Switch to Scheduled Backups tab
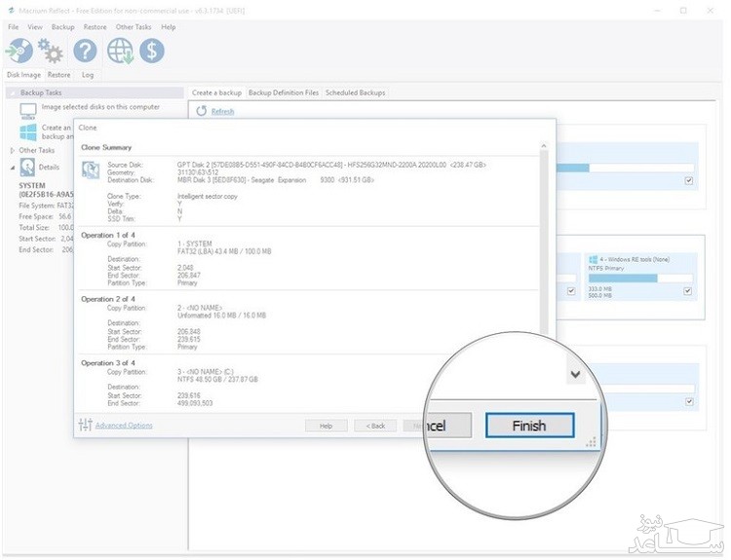This screenshot has width=731, height=560. point(355,93)
